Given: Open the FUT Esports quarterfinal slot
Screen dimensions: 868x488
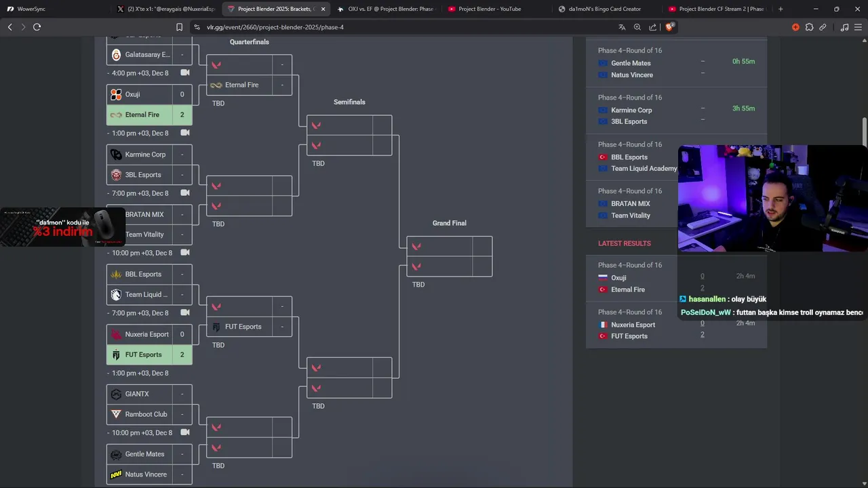Looking at the screenshot, I should (249, 327).
